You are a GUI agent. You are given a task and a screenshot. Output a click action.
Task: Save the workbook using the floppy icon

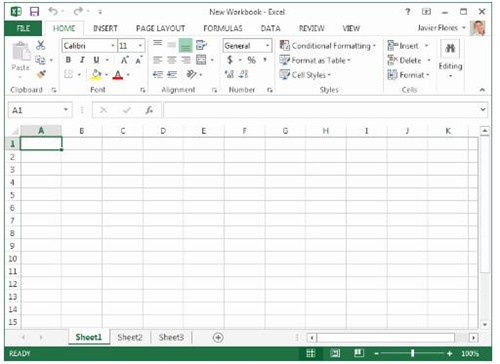point(34,12)
